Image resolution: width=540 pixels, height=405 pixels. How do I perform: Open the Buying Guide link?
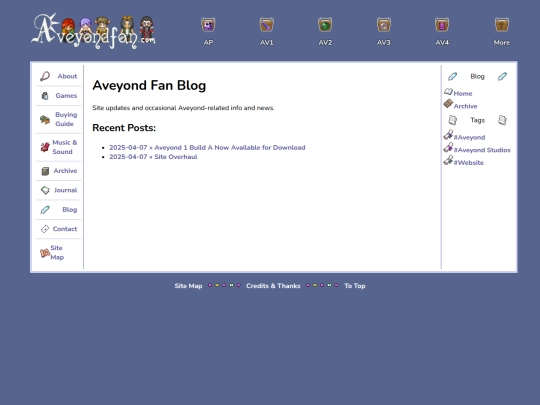pos(65,119)
